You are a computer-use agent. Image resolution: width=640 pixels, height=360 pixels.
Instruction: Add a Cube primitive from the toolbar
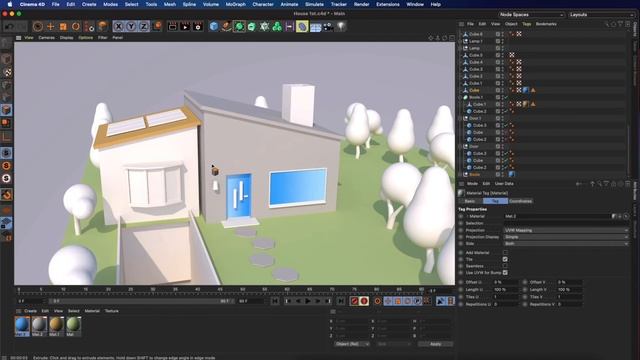click(x=214, y=27)
